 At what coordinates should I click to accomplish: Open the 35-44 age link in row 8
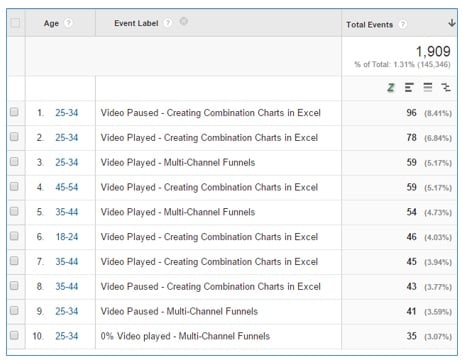67,286
